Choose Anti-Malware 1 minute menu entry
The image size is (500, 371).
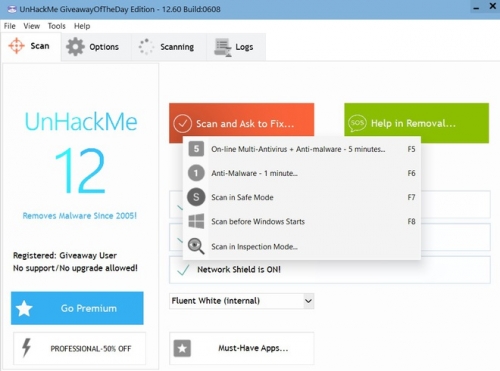click(x=302, y=173)
